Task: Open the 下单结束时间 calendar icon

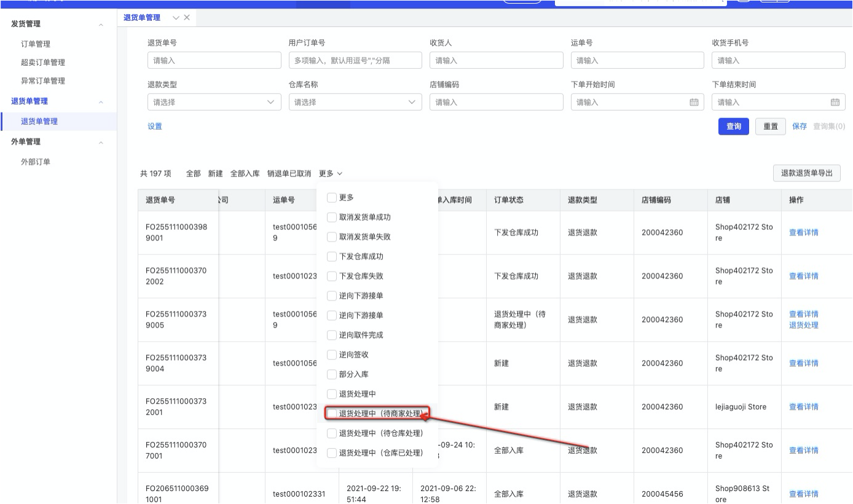Action: click(835, 103)
